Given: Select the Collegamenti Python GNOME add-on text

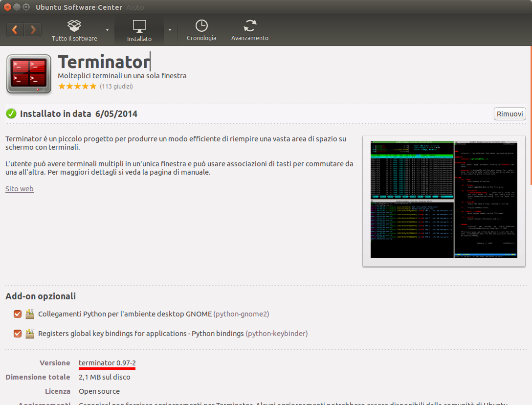Looking at the screenshot, I should click(x=154, y=314).
